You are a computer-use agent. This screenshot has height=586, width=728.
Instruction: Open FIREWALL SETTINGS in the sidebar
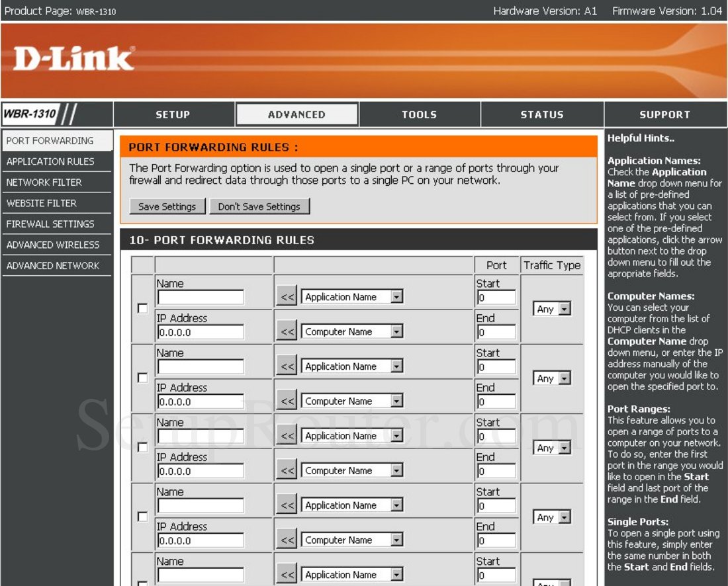[50, 224]
